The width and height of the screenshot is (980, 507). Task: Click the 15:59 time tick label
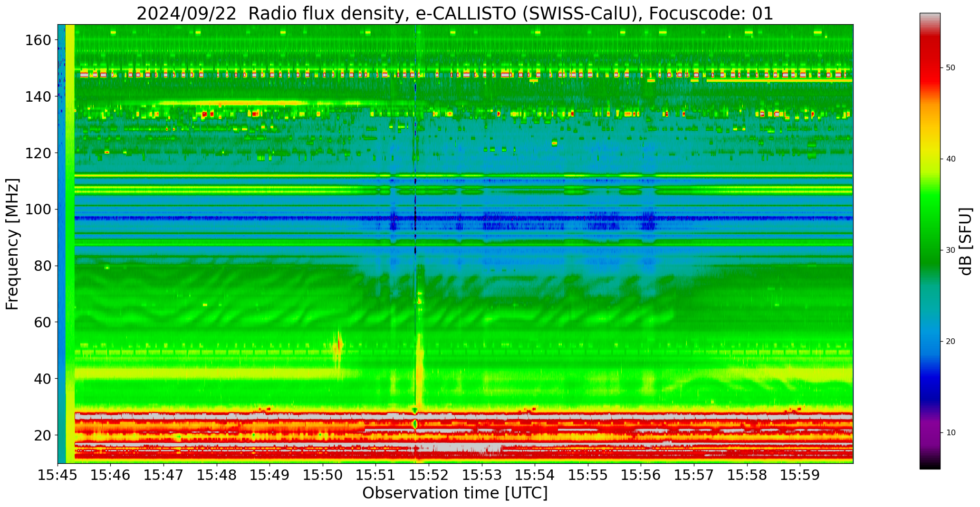(x=800, y=475)
